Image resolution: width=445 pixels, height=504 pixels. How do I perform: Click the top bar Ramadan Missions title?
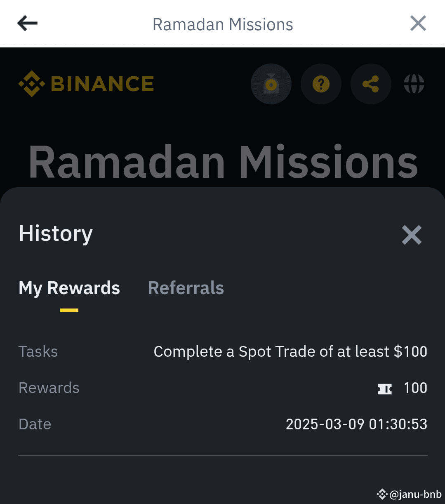(223, 24)
